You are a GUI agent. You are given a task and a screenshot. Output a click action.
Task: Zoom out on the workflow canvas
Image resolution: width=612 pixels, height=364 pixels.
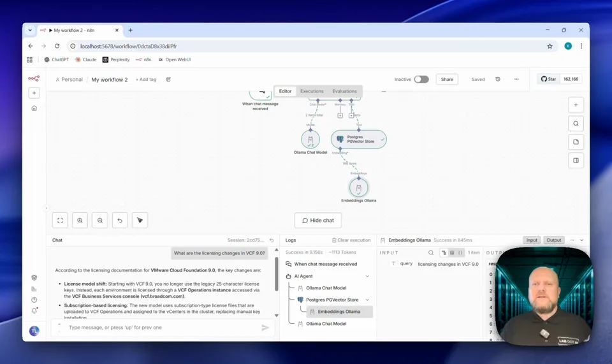click(x=100, y=221)
